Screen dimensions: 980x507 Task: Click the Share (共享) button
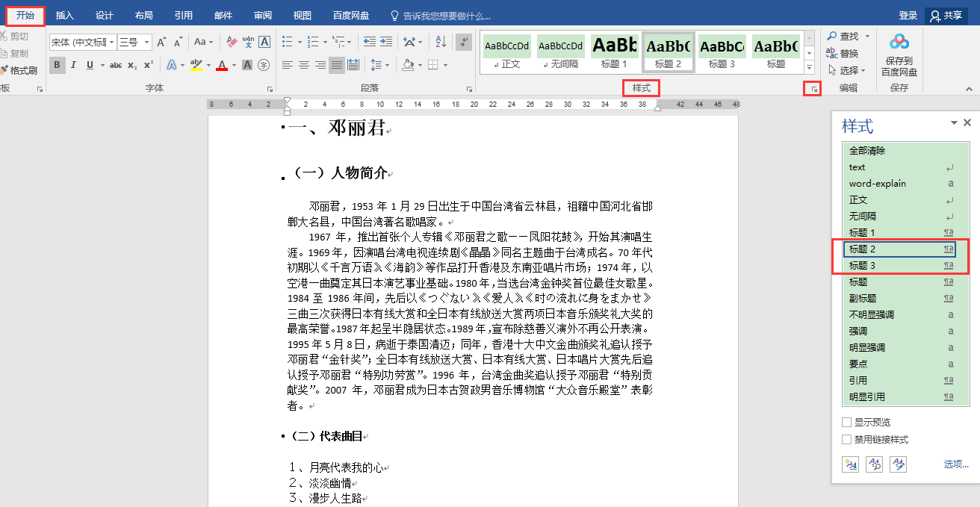[946, 16]
